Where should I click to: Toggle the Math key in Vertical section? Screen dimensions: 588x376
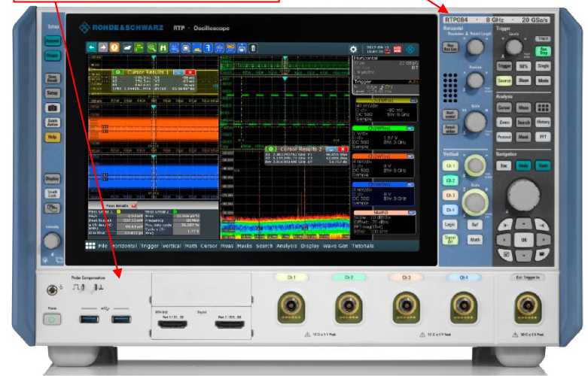(x=474, y=239)
